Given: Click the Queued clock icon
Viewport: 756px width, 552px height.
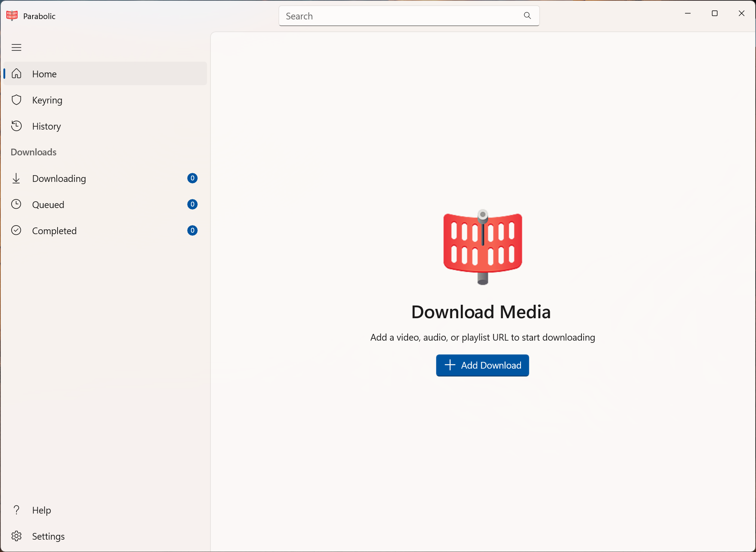Looking at the screenshot, I should coord(16,204).
